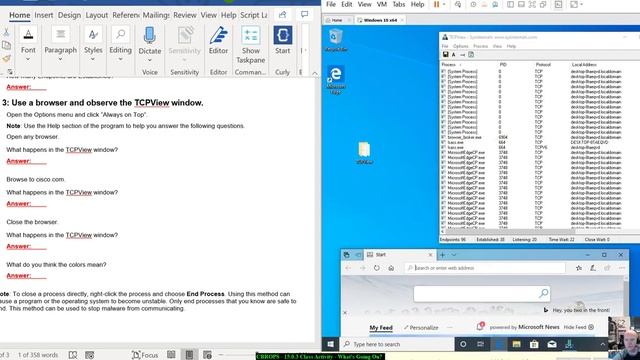
Task: Select Print Layout view icon
Action: 189,355
